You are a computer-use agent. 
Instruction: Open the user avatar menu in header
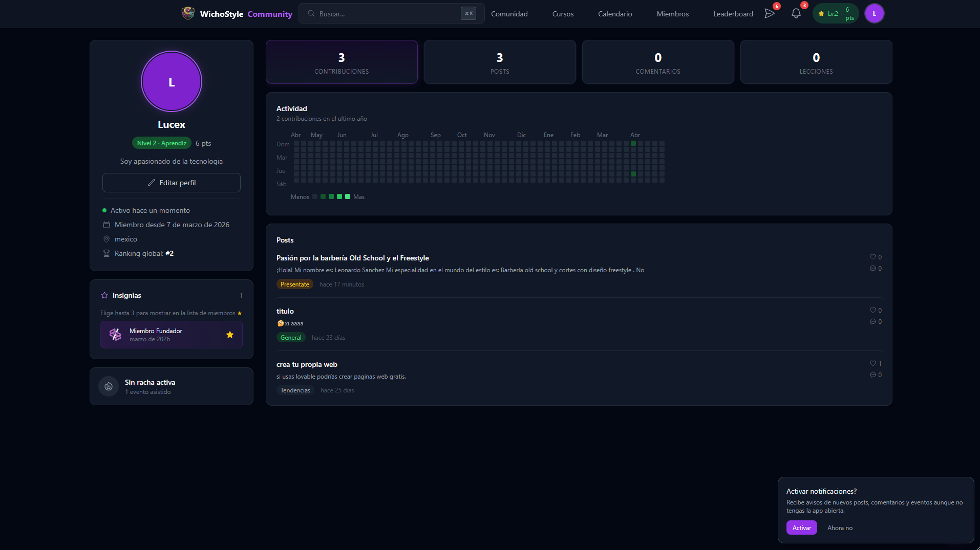(x=874, y=14)
